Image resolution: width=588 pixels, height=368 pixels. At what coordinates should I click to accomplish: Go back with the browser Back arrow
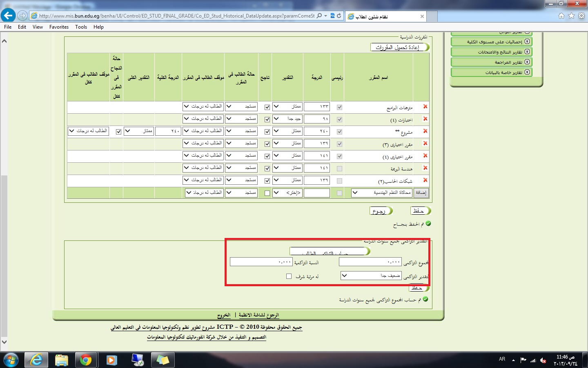[8, 16]
